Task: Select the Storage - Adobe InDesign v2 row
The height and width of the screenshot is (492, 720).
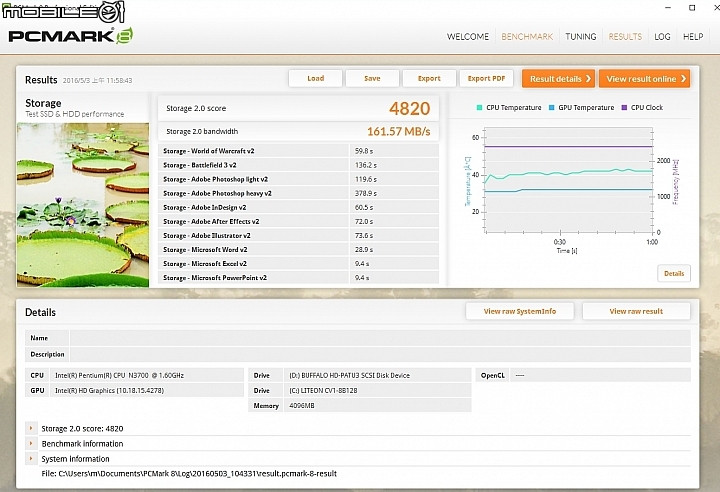Action: click(298, 207)
